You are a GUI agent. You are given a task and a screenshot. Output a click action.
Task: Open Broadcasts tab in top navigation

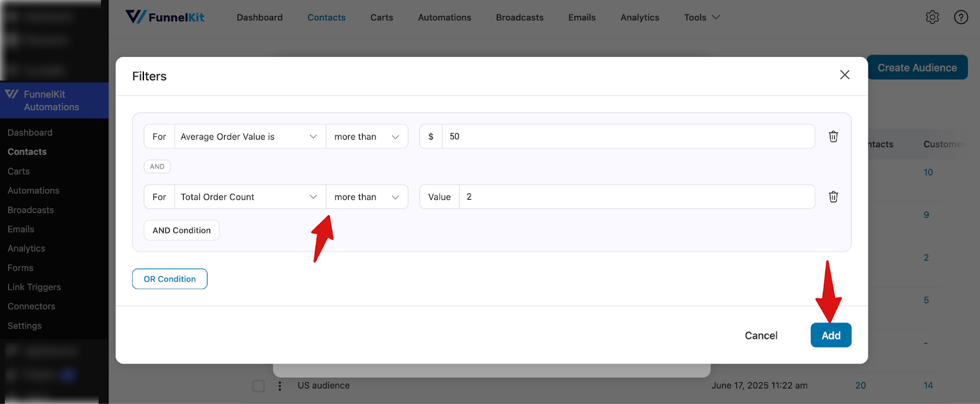click(519, 17)
